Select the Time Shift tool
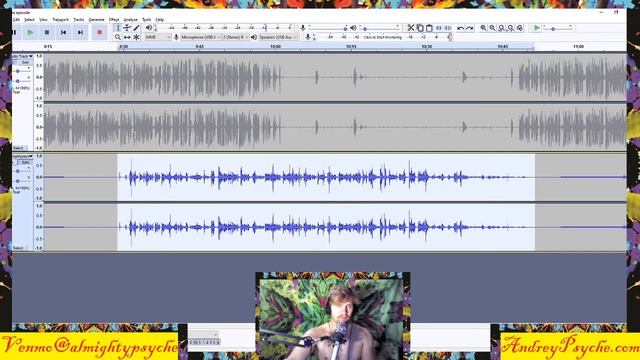This screenshot has width=640, height=360. click(x=127, y=37)
